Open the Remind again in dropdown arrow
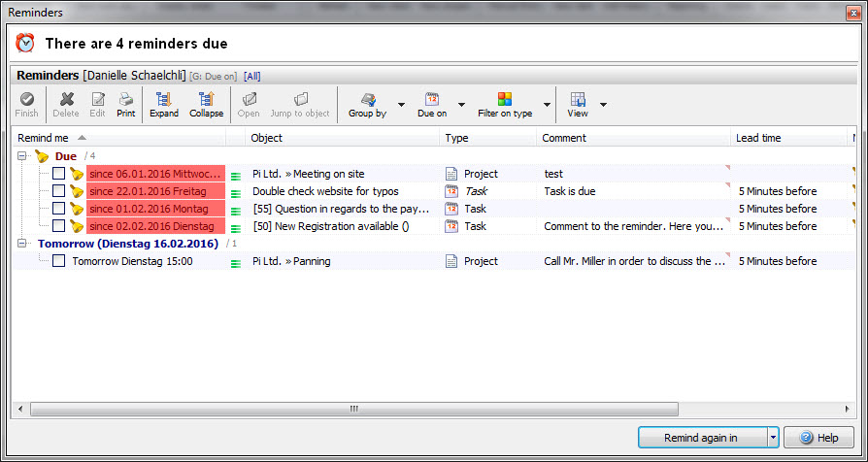The image size is (868, 462). [773, 438]
